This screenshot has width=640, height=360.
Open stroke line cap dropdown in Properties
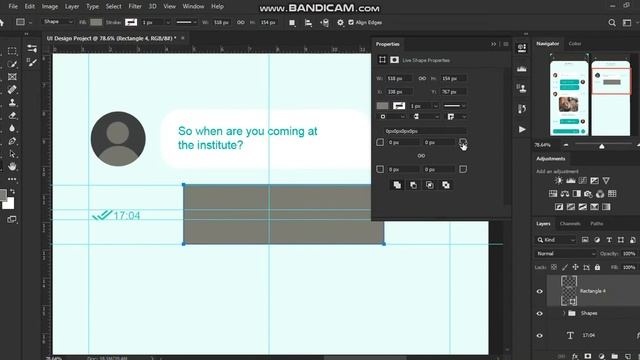425,117
